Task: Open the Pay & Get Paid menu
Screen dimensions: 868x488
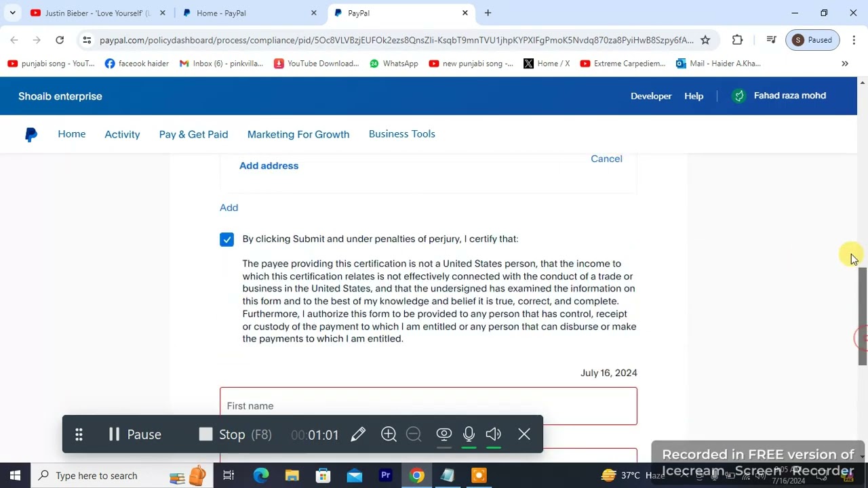Action: click(x=193, y=134)
